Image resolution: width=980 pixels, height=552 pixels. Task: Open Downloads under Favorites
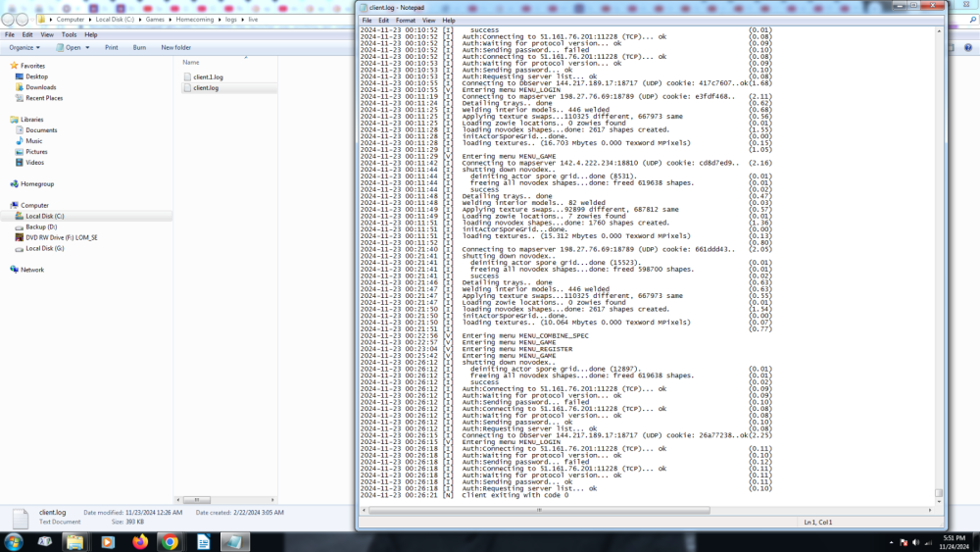pos(40,87)
